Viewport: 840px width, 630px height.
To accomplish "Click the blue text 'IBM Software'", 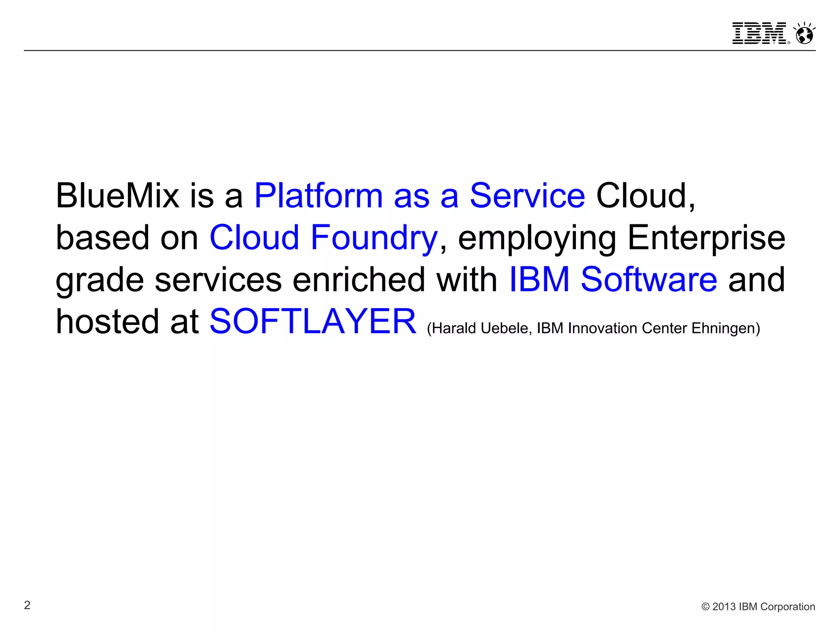I will tap(613, 279).
